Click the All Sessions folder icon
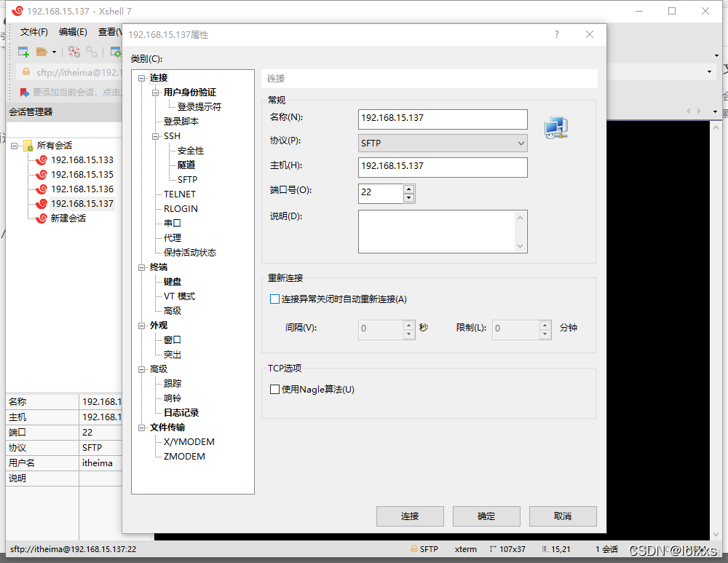The height and width of the screenshot is (563, 728). pyautogui.click(x=28, y=146)
